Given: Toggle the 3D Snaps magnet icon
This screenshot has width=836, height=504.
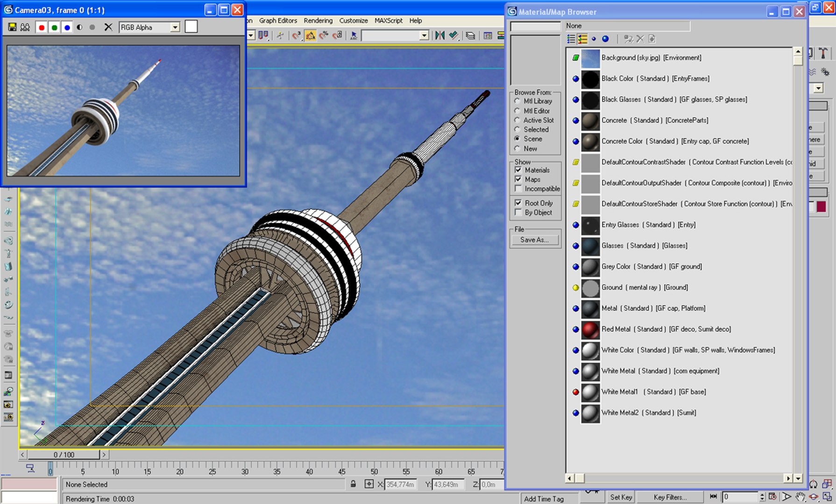Looking at the screenshot, I should (x=296, y=35).
